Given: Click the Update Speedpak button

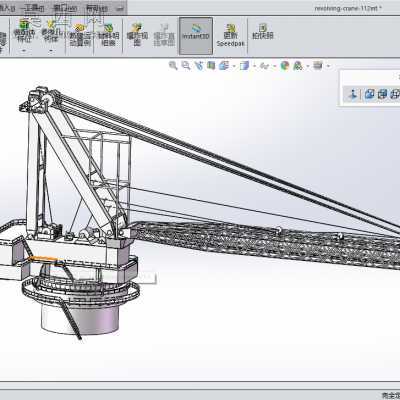Looking at the screenshot, I should tap(230, 36).
